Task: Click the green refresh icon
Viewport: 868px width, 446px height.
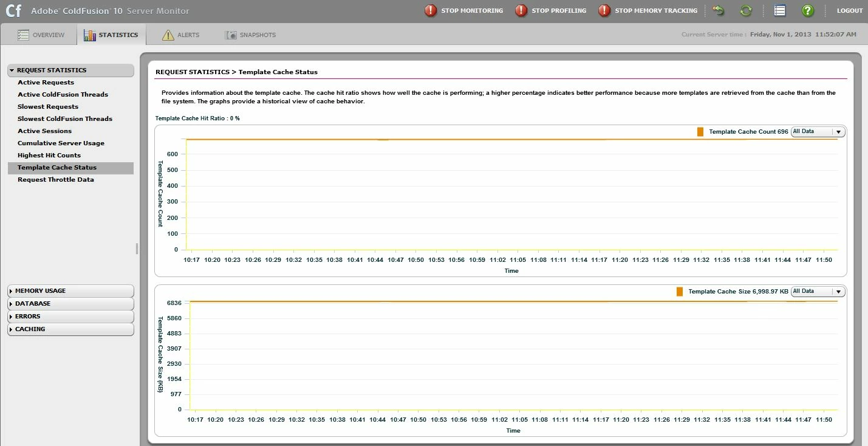Action: [746, 10]
